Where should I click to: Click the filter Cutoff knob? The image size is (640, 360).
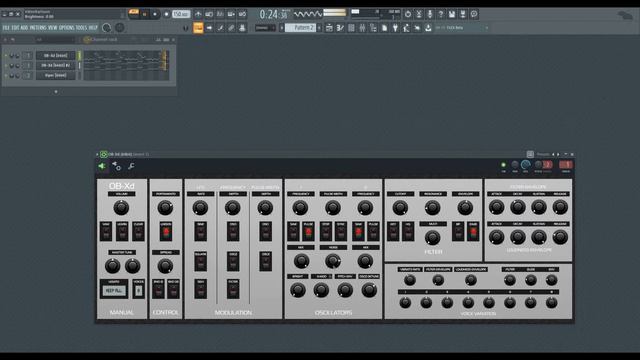400,207
